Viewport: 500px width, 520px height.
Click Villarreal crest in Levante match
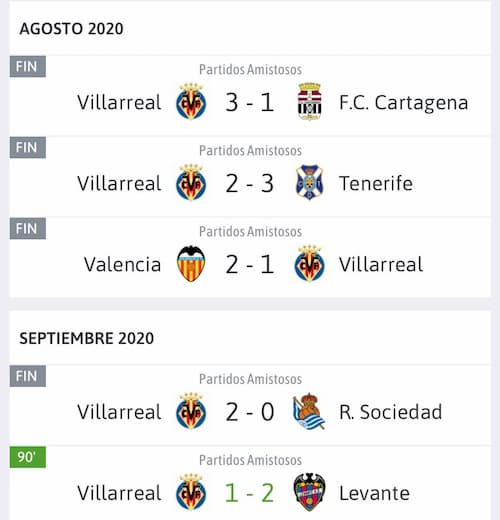[x=191, y=492]
